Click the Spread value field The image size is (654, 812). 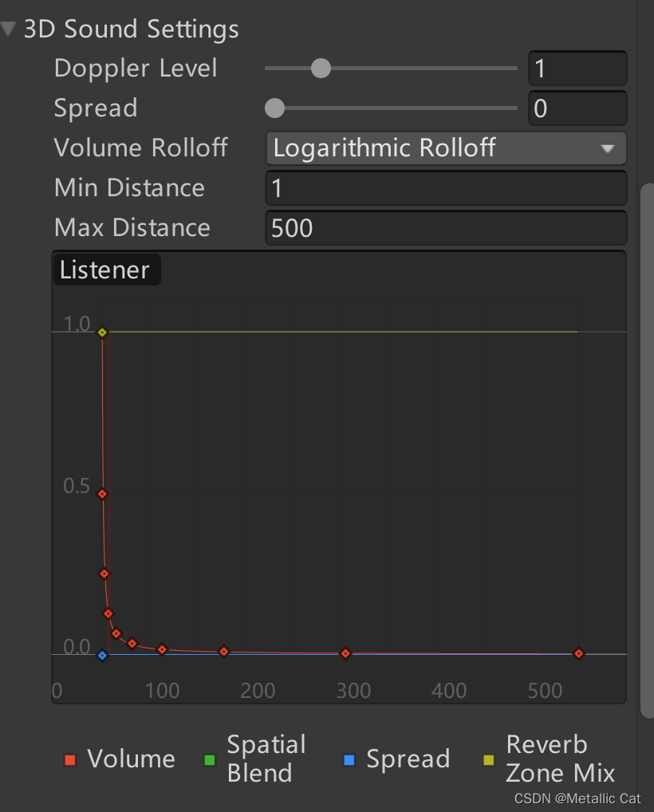(577, 108)
